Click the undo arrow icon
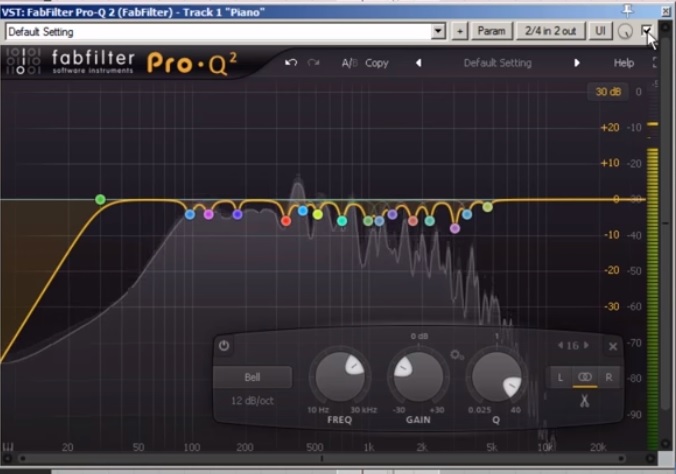The image size is (676, 474). pyautogui.click(x=291, y=63)
